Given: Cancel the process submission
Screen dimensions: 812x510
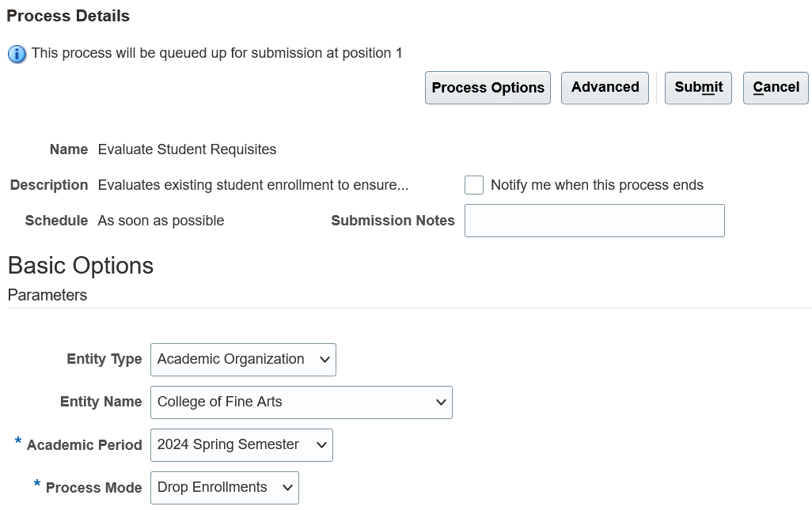Looking at the screenshot, I should [776, 88].
